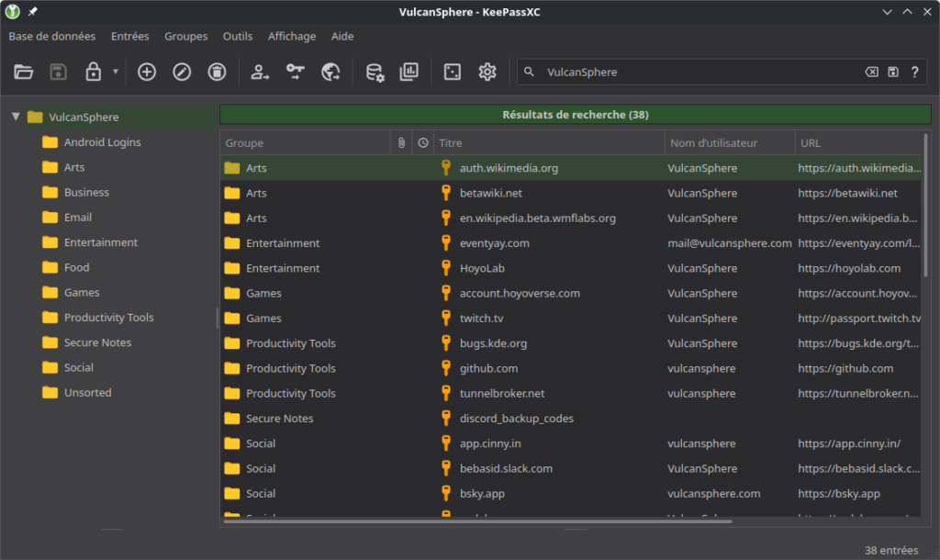Select the tunnelbroker.net entry
Viewport: 940px width, 560px height.
(x=571, y=393)
